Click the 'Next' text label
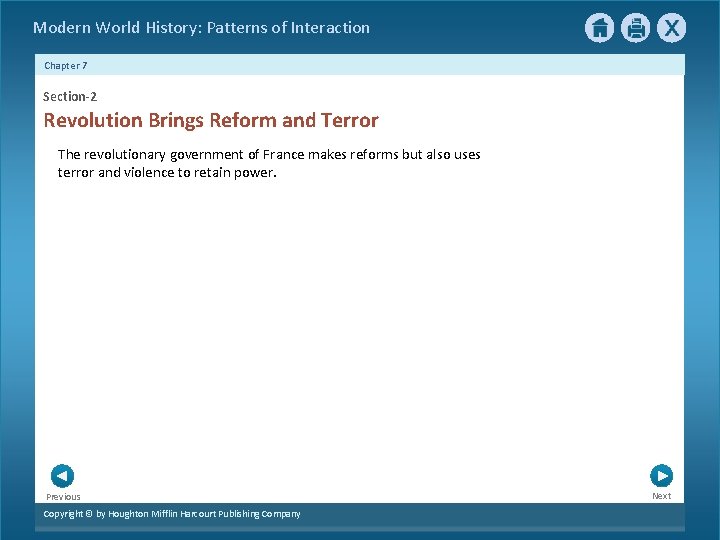 coord(662,496)
